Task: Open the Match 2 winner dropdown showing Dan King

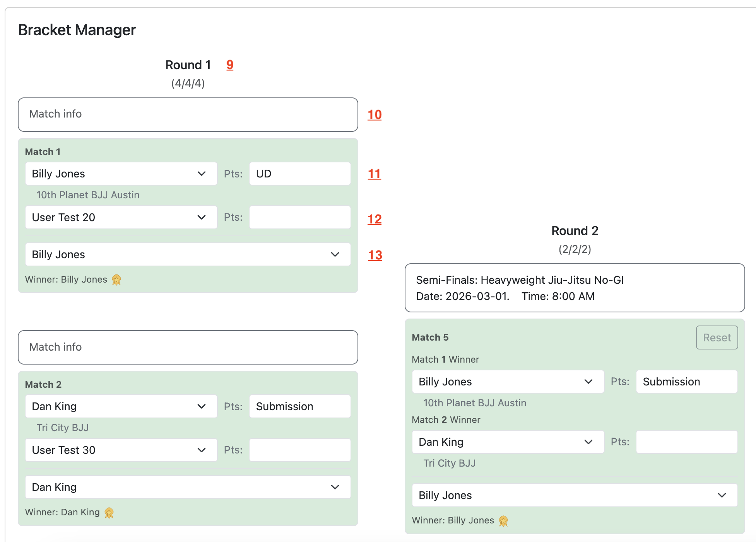Action: (188, 487)
